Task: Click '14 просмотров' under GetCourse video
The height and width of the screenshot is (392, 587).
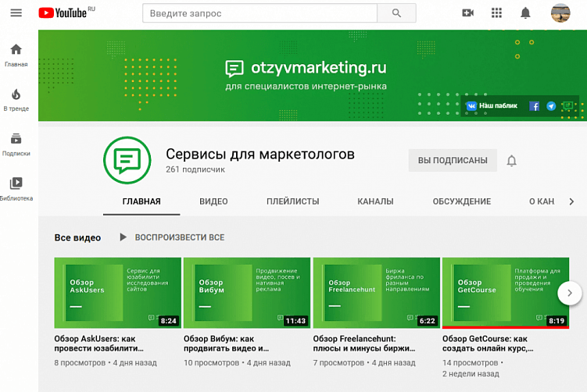Action: 471,363
